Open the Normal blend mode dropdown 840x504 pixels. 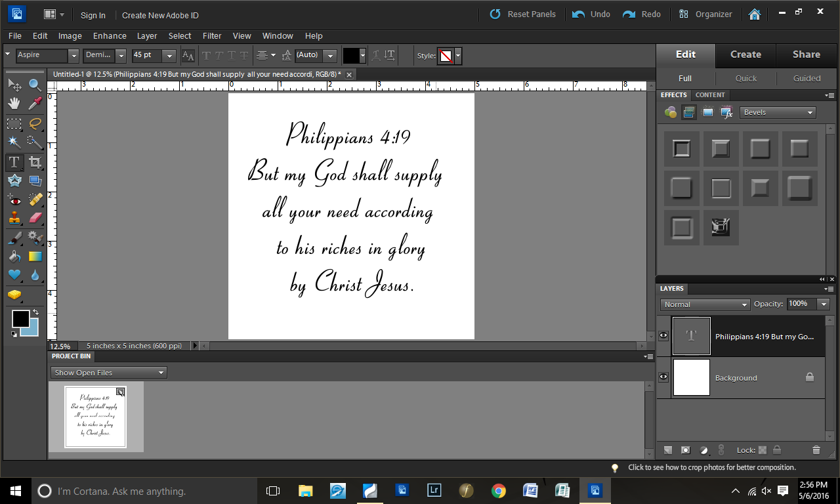[705, 304]
